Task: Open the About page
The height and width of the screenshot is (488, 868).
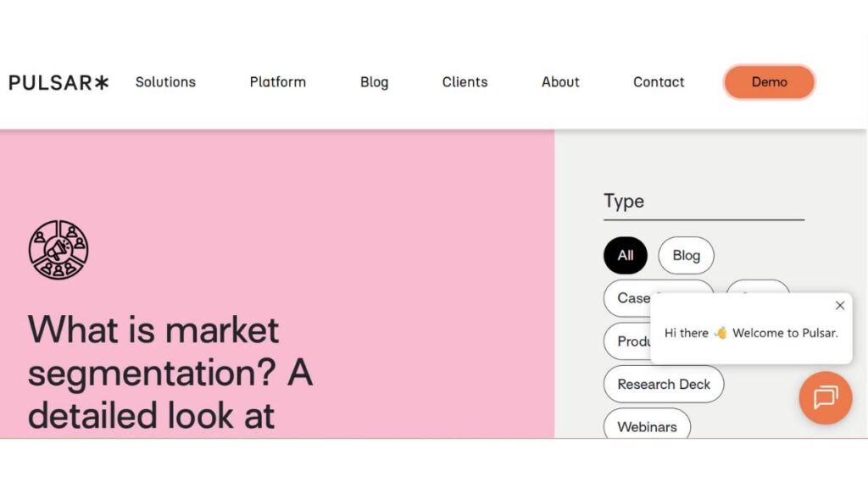Action: 559,81
